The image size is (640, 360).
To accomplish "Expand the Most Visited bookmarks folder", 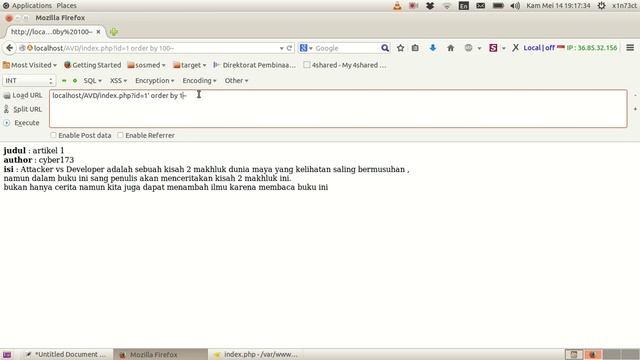I will coord(30,65).
